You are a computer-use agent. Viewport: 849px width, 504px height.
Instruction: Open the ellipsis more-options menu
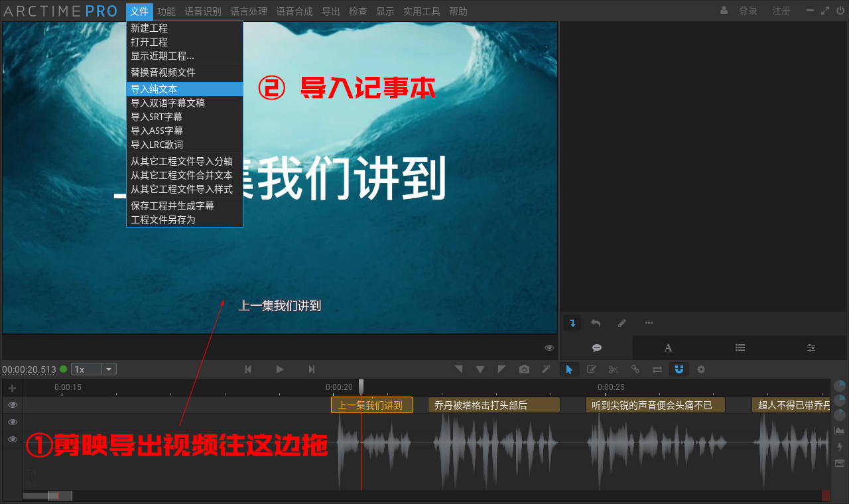click(x=649, y=322)
